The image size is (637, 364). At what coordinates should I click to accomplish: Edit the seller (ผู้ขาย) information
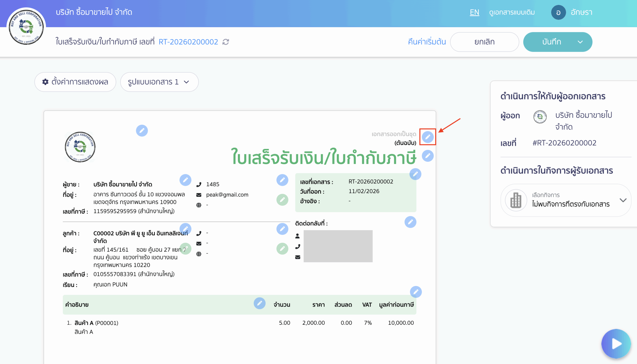pyautogui.click(x=186, y=180)
